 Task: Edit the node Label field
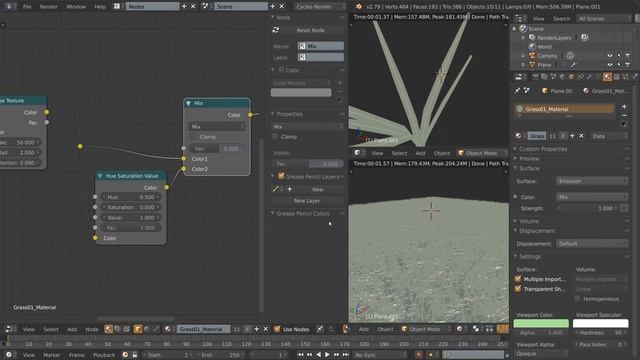tap(320, 57)
